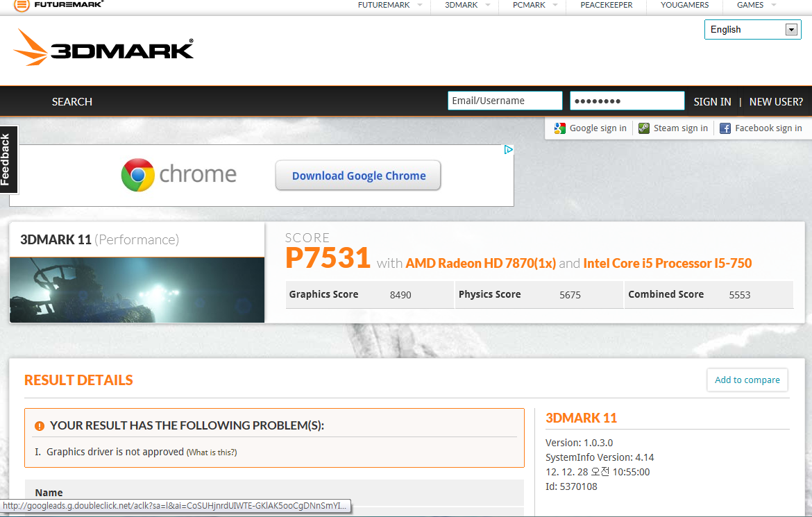Screen dimensions: 812x517
Task: Open the GAMES top menu
Action: click(x=750, y=5)
